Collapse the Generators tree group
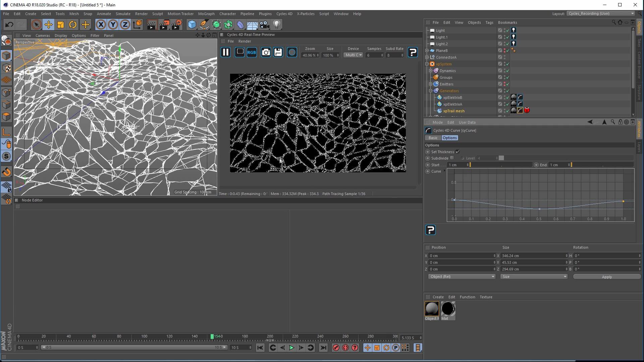Viewport: 644px width, 362px height. click(431, 91)
